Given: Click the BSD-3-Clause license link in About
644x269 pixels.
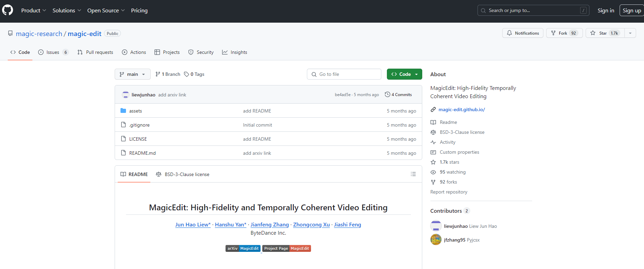Looking at the screenshot, I should pos(462,132).
